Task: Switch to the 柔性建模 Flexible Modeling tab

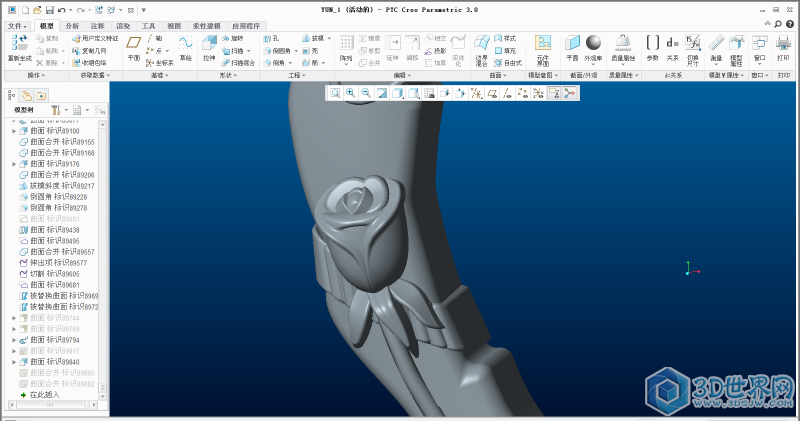Action: tap(207, 26)
